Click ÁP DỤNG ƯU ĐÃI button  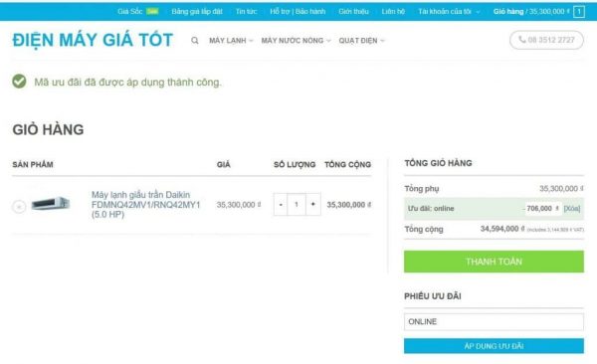pyautogui.click(x=494, y=346)
